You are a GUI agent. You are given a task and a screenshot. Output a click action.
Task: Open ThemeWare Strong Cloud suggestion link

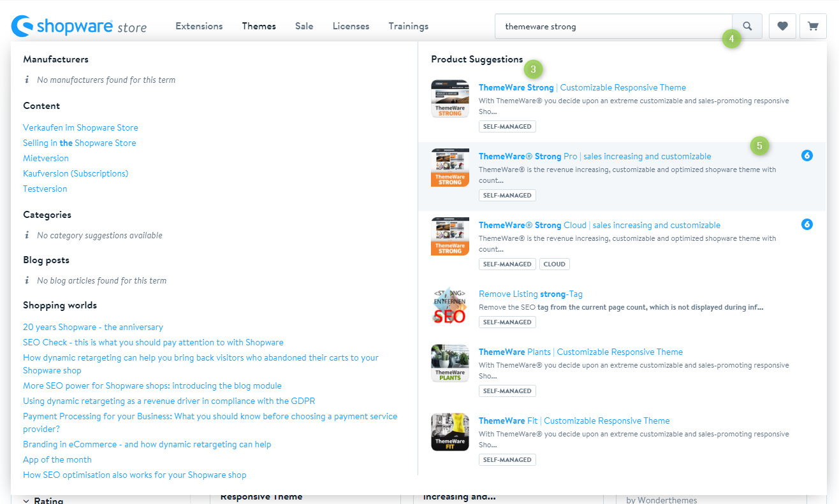(x=599, y=225)
